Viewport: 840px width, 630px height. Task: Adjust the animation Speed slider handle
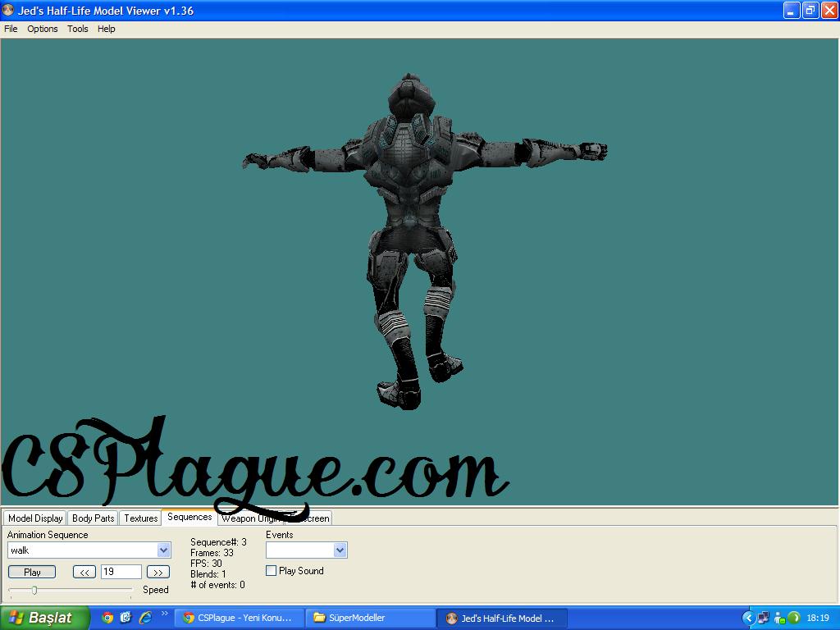(x=34, y=591)
